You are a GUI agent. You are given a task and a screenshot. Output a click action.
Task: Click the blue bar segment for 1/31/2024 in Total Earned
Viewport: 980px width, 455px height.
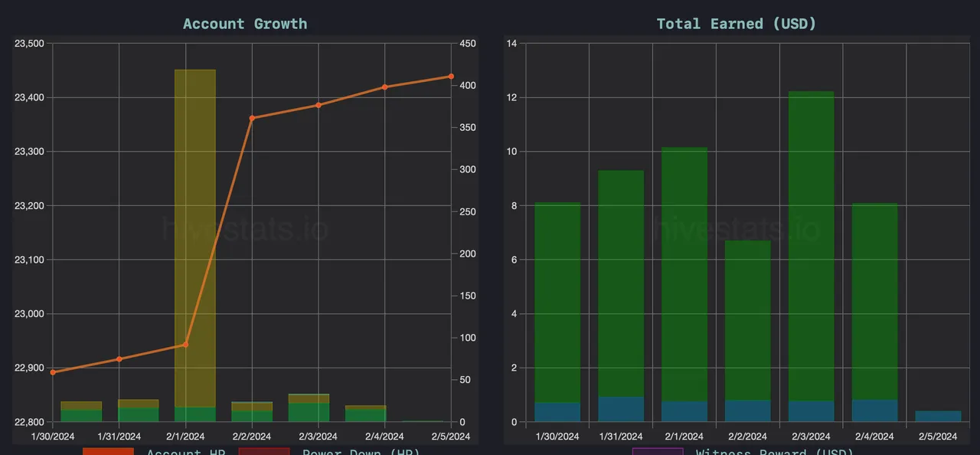coord(621,409)
